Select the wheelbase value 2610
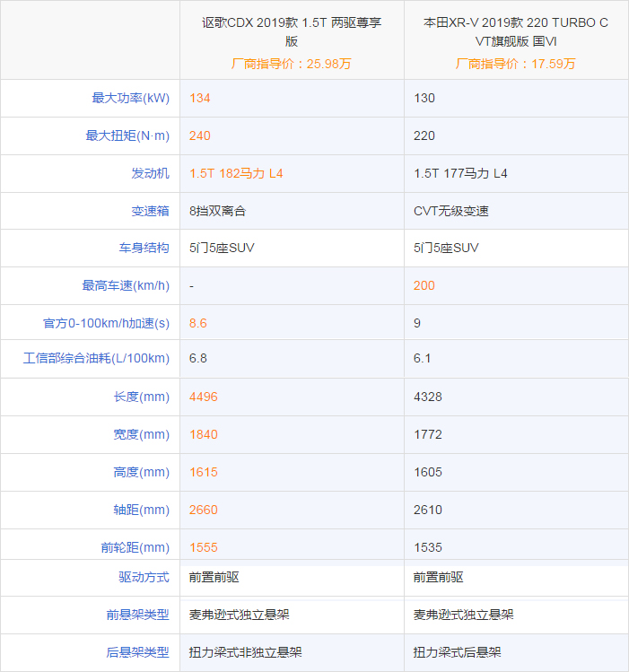 pyautogui.click(x=428, y=510)
